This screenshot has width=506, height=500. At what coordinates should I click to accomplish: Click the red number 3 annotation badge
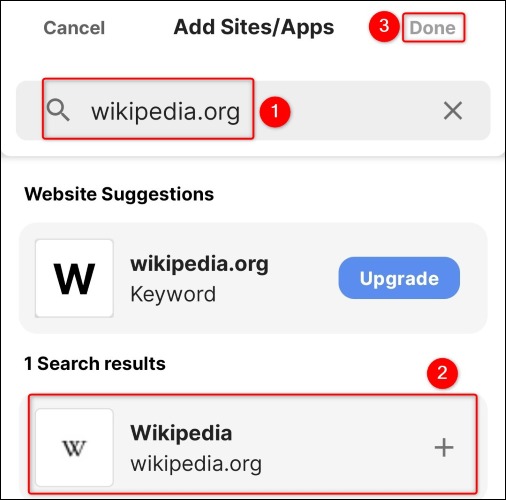tap(384, 26)
